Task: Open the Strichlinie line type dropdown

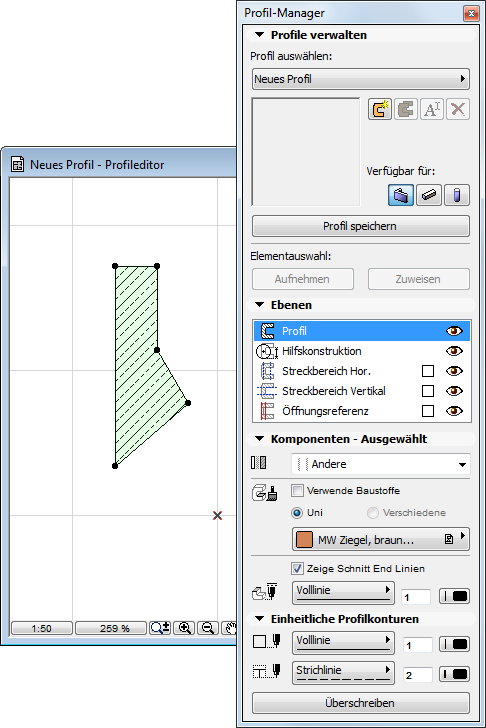Action: coord(343,673)
